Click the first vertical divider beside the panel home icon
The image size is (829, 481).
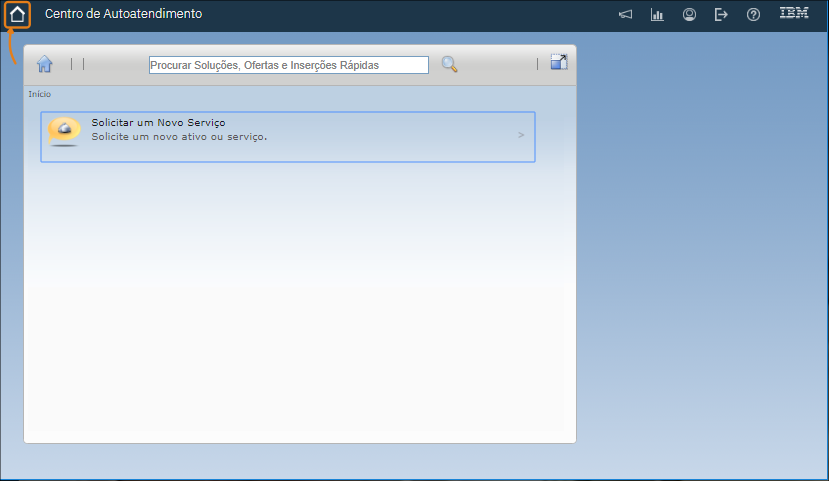(x=72, y=64)
